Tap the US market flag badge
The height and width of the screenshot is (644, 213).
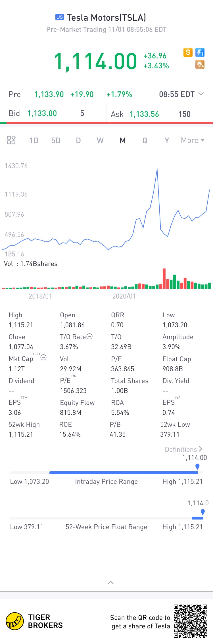(60, 17)
